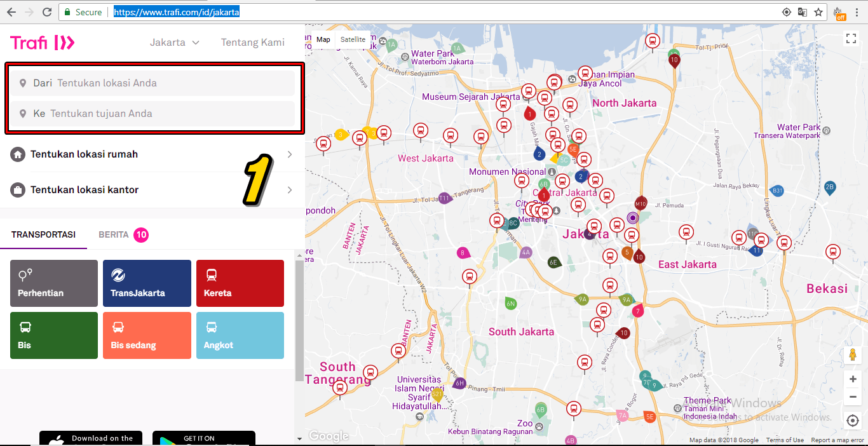Toggle the extension showing 'off' badge
The image size is (868, 446).
click(x=840, y=13)
